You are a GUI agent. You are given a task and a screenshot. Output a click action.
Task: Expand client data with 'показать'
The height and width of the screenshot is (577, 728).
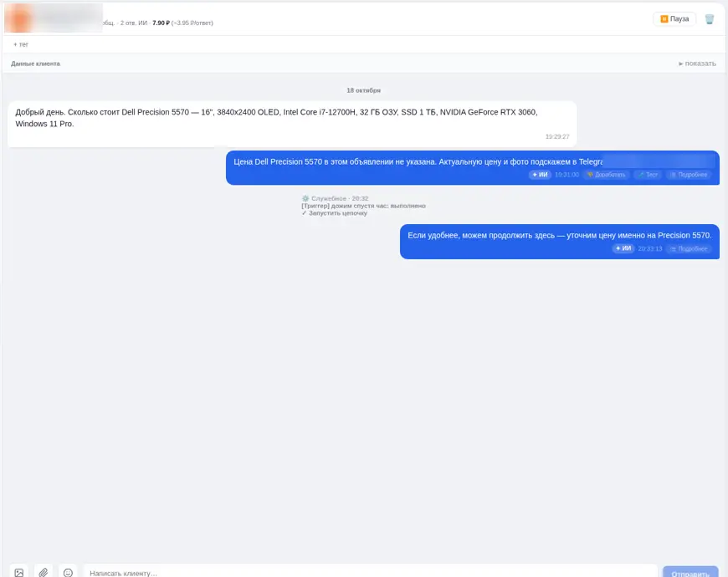[697, 64]
